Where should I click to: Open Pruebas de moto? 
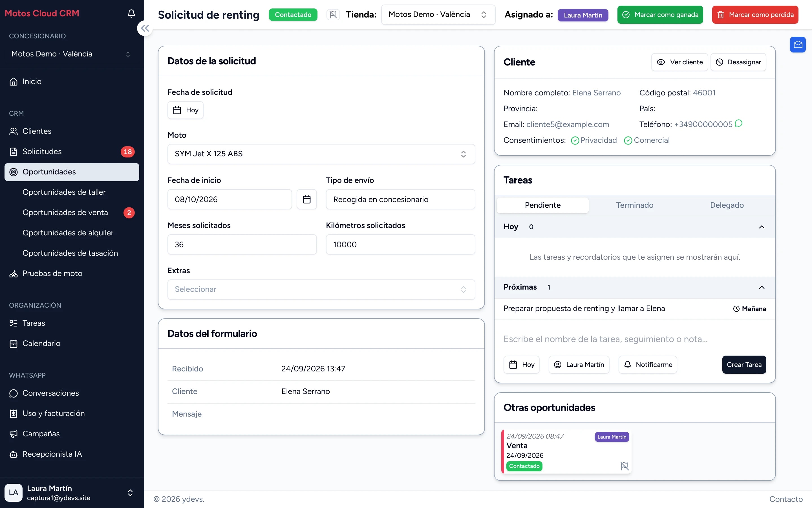point(72,273)
